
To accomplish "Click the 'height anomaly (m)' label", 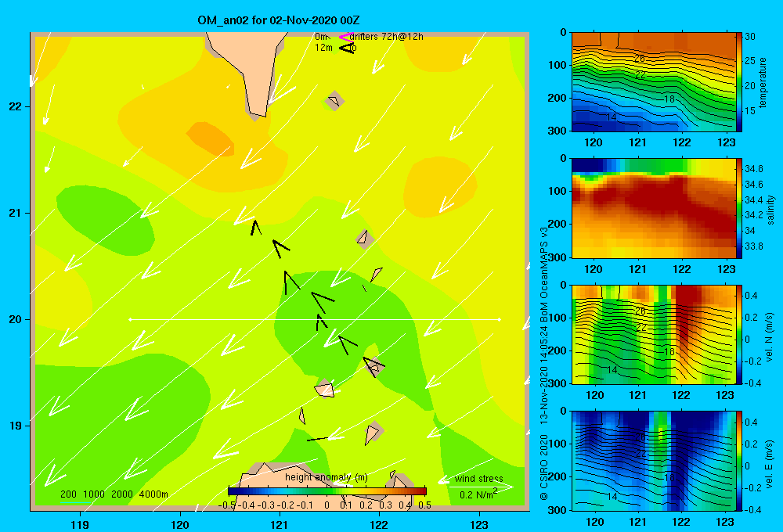I will 327,477.
